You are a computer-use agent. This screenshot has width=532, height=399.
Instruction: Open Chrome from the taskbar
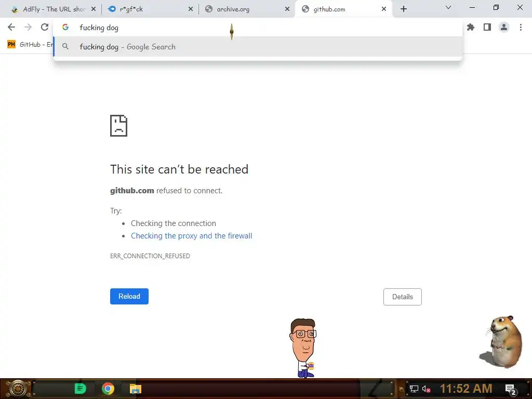click(x=108, y=389)
